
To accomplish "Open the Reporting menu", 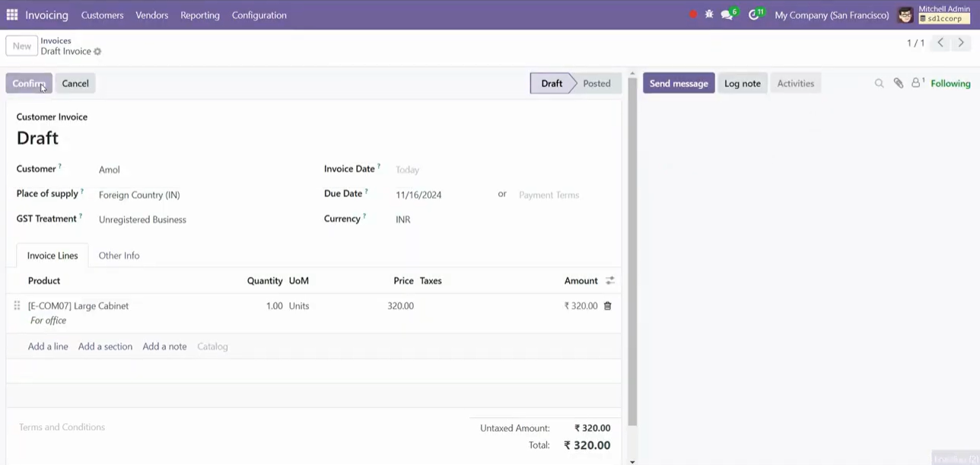I will pos(200,15).
